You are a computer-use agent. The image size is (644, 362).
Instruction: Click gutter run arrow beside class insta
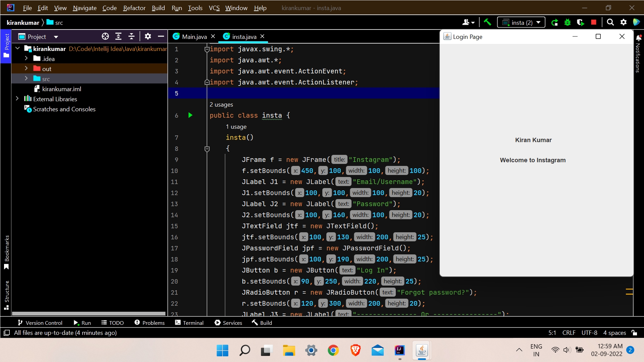(190, 115)
